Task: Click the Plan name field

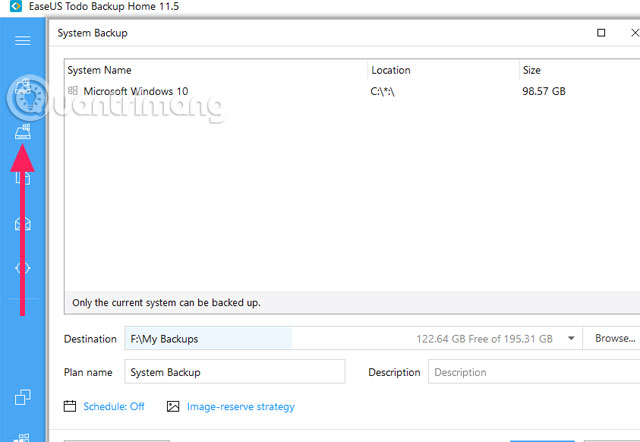Action: pos(235,372)
